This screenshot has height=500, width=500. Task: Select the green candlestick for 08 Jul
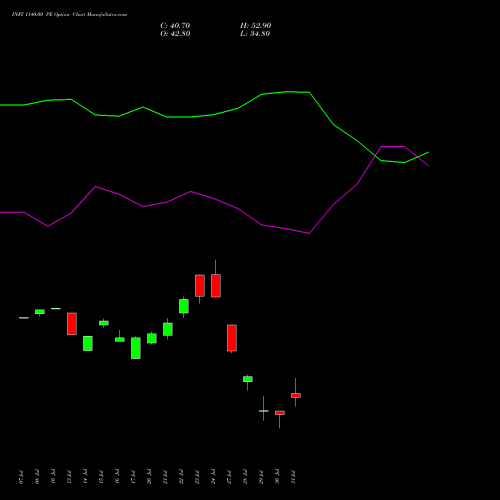[40, 312]
